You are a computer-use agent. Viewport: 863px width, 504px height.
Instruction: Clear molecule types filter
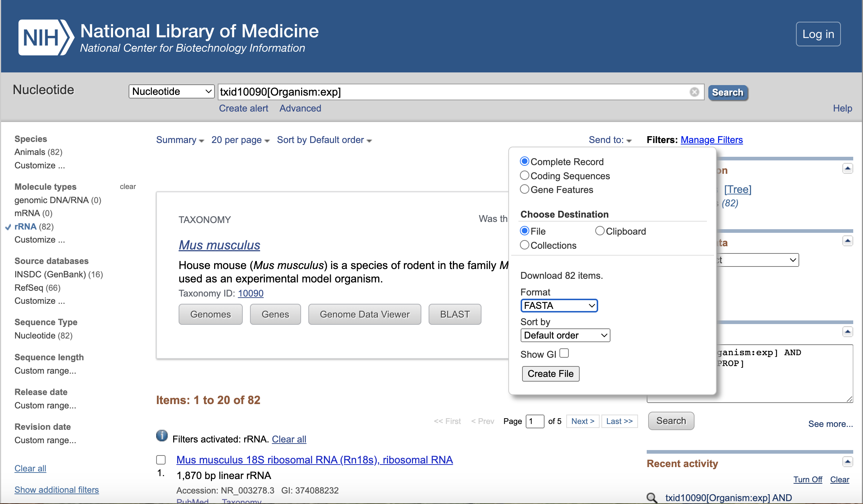[128, 186]
